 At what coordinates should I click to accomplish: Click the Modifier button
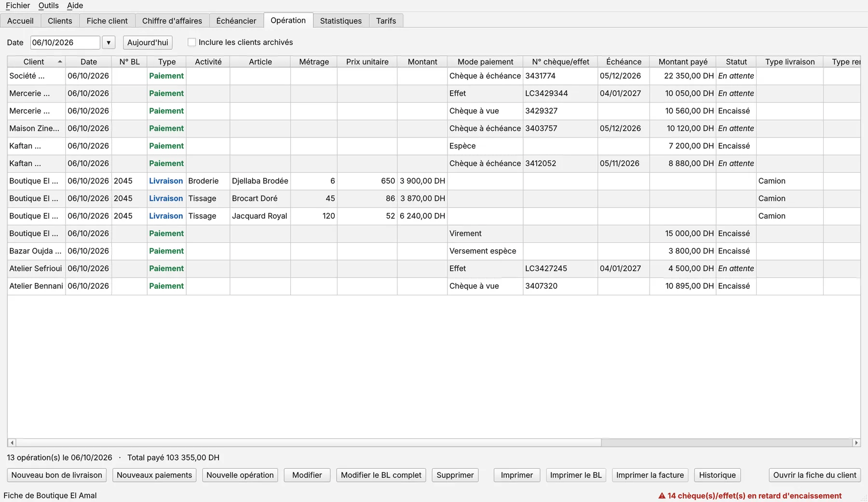[x=307, y=475]
